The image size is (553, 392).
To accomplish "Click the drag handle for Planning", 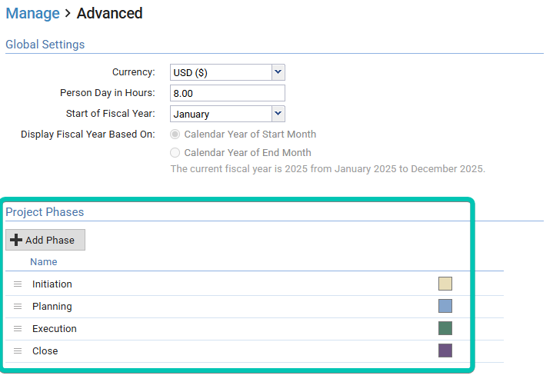I will pyautogui.click(x=18, y=307).
